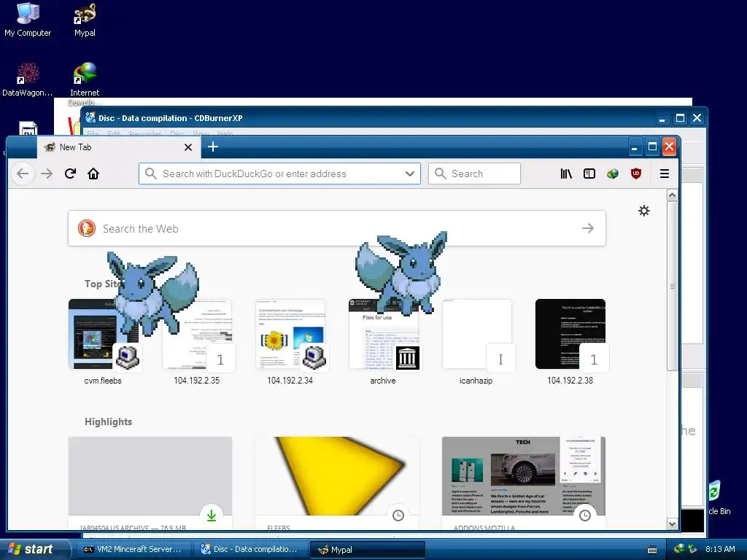Go forward with the browser forward arrow
Viewport: 747px width, 560px height.
coord(47,174)
